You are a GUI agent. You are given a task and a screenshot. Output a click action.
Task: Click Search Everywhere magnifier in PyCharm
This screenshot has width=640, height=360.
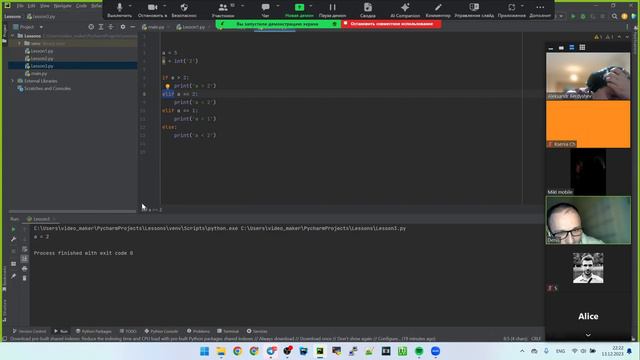[x=614, y=16]
